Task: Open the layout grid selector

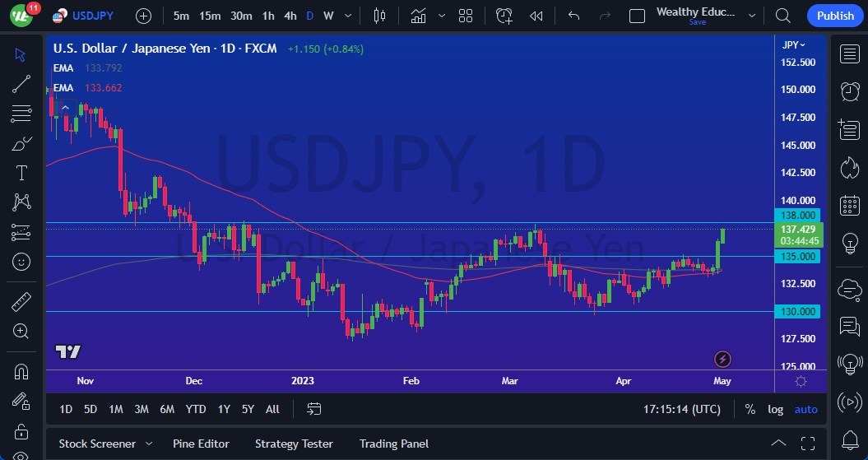Action: (x=466, y=16)
